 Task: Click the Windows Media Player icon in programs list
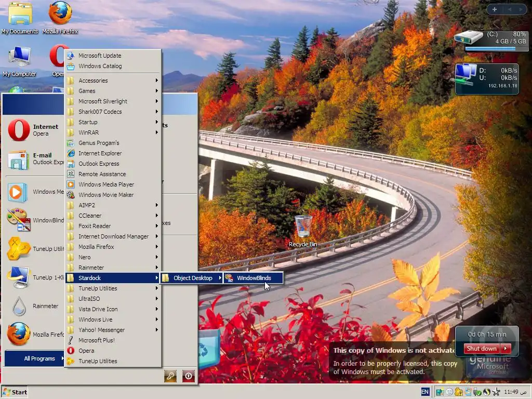click(x=71, y=184)
